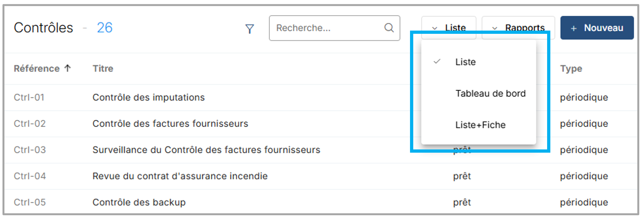Click the Ctrl-04 reference cell

[30, 176]
